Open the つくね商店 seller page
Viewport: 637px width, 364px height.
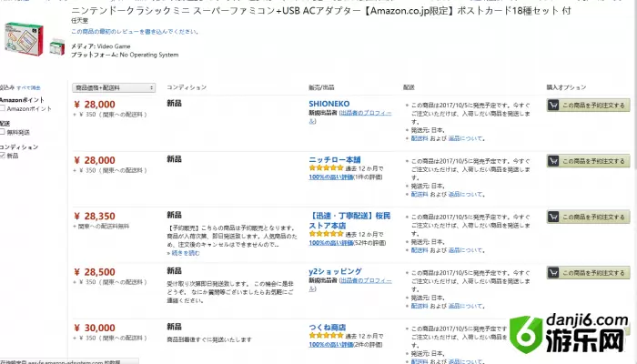tap(328, 328)
